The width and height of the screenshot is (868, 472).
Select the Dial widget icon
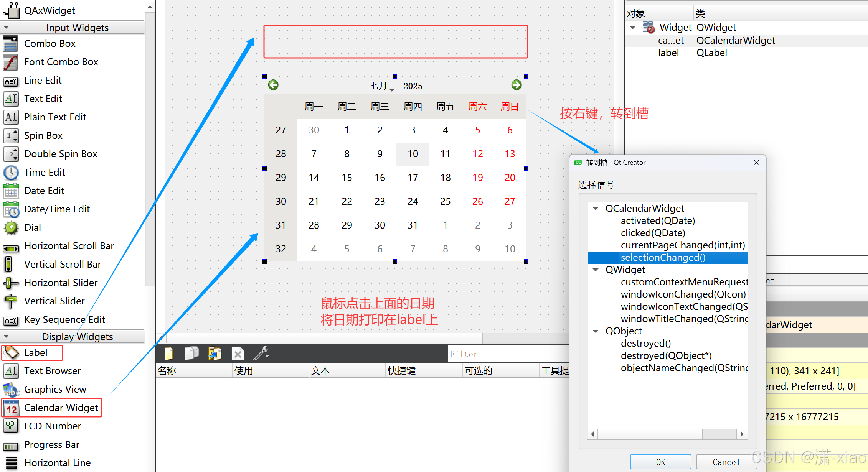(x=11, y=228)
